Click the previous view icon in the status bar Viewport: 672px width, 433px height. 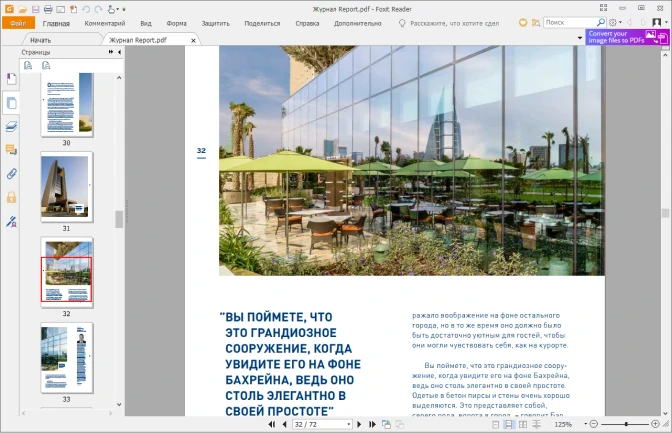coord(386,424)
